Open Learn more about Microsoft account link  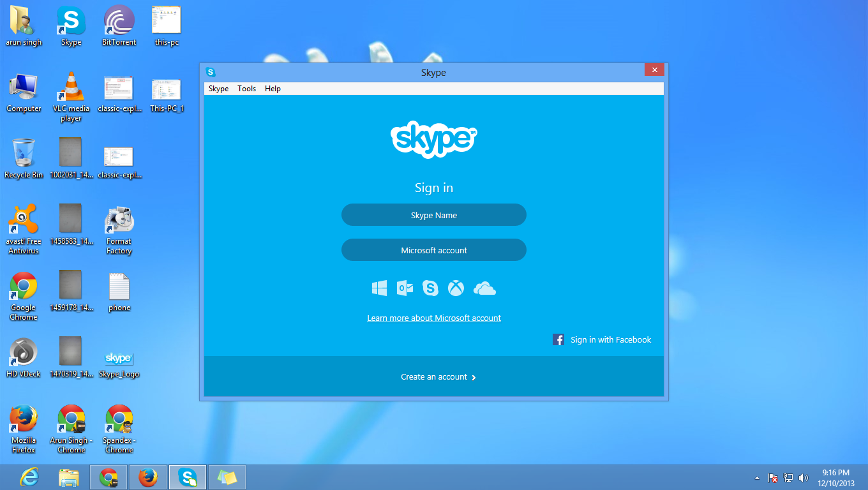tap(434, 318)
